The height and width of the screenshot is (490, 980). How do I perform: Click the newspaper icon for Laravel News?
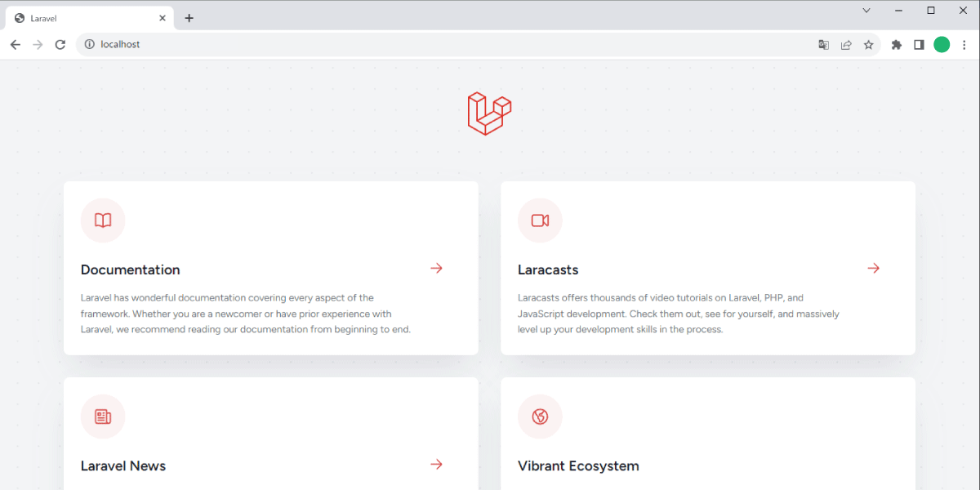(x=103, y=416)
